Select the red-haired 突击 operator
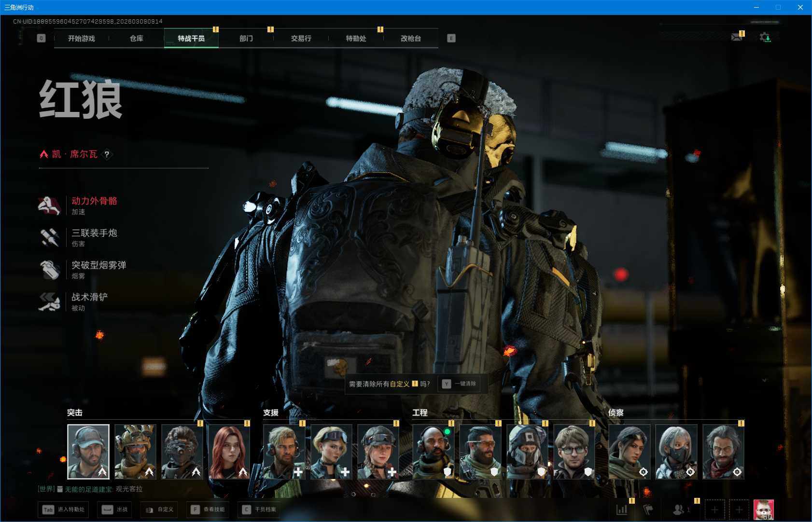The width and height of the screenshot is (812, 522). point(229,452)
